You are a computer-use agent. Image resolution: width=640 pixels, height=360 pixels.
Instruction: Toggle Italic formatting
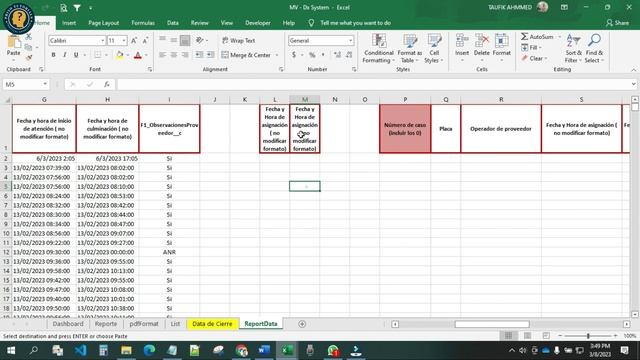(64, 55)
